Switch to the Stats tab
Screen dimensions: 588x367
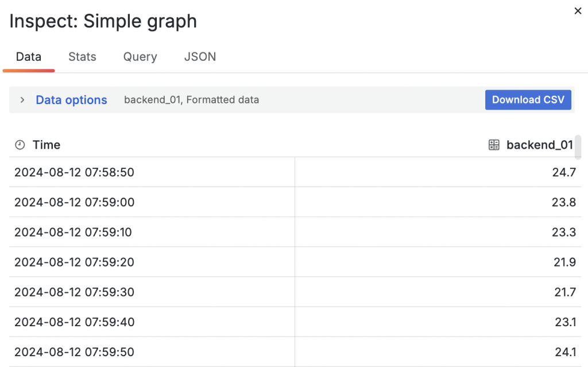(82, 57)
